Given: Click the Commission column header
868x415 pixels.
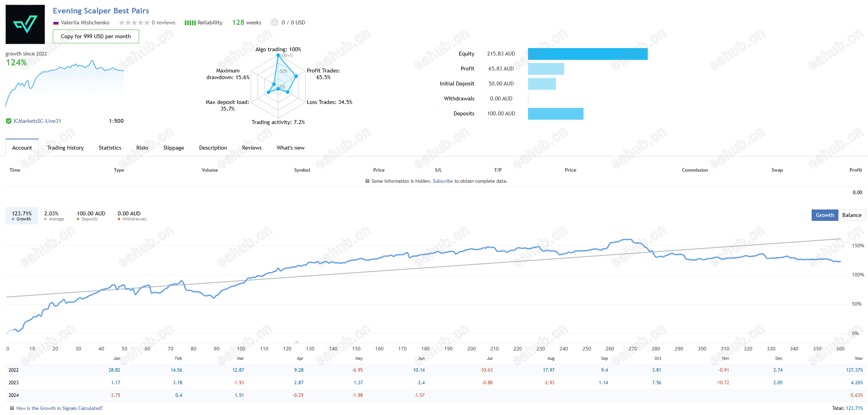Looking at the screenshot, I should (x=695, y=170).
